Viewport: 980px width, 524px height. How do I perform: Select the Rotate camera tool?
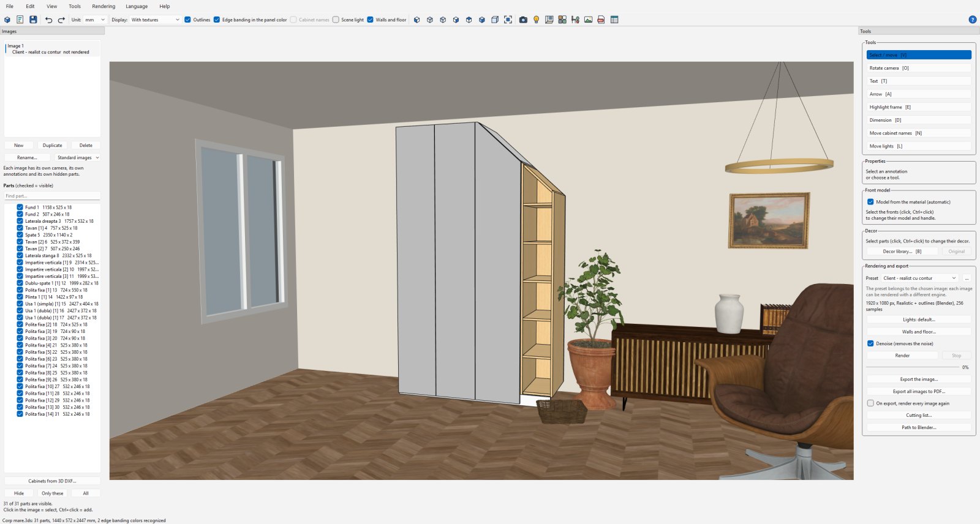tap(919, 68)
